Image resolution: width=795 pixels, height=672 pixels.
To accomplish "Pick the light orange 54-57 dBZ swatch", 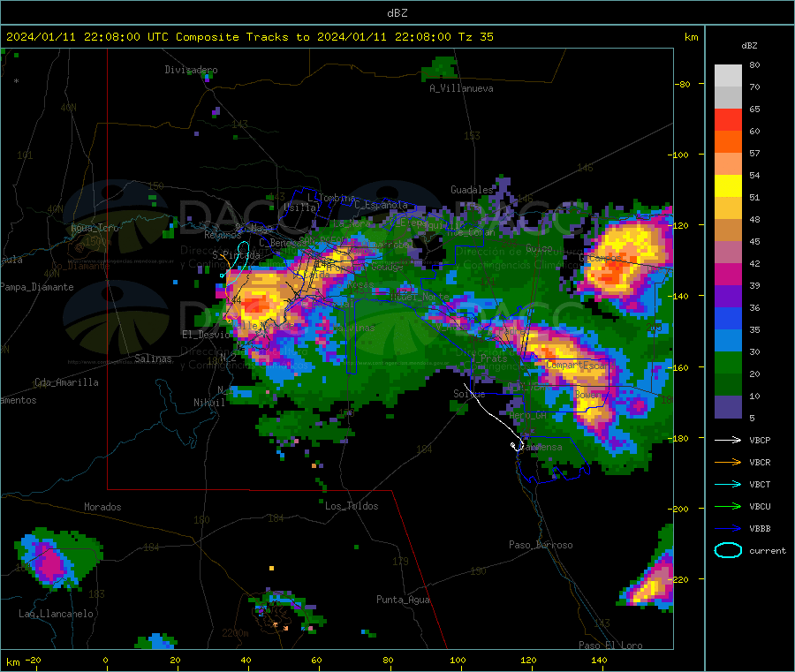I will point(728,163).
